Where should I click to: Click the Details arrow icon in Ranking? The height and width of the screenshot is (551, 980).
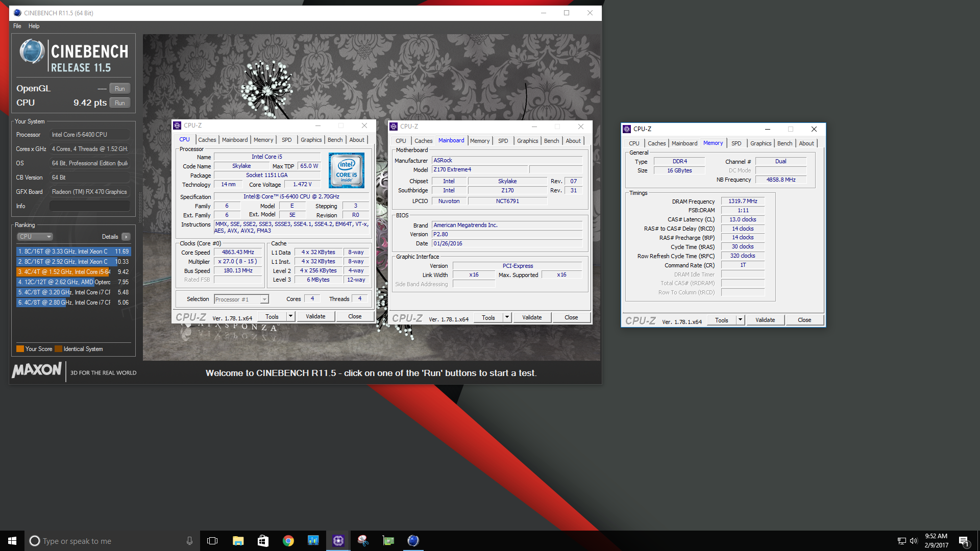coord(126,237)
